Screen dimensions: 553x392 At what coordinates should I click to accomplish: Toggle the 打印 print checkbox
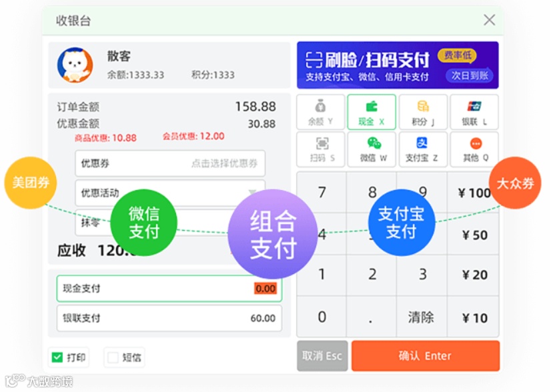point(57,357)
